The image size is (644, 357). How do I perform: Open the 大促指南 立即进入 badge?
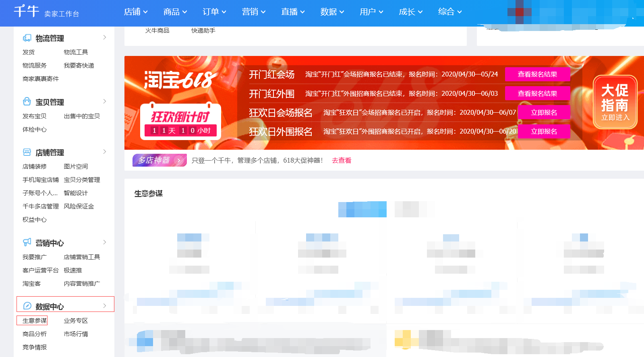615,102
